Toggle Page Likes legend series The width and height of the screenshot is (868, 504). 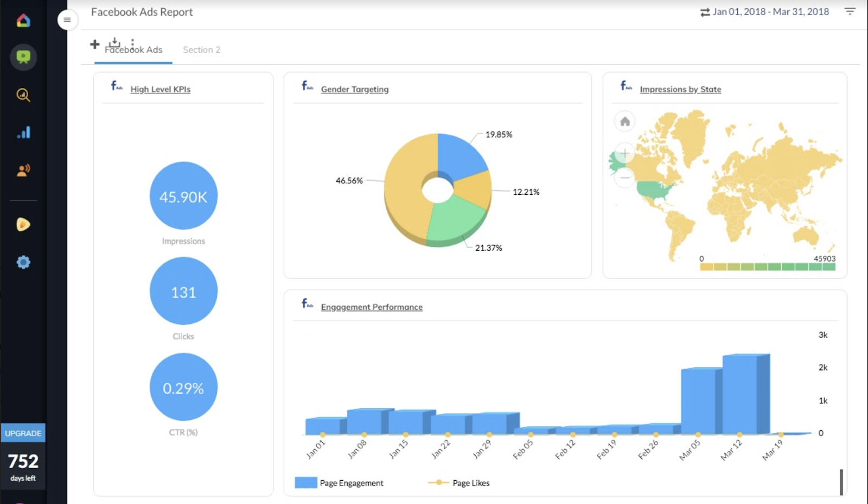click(458, 483)
